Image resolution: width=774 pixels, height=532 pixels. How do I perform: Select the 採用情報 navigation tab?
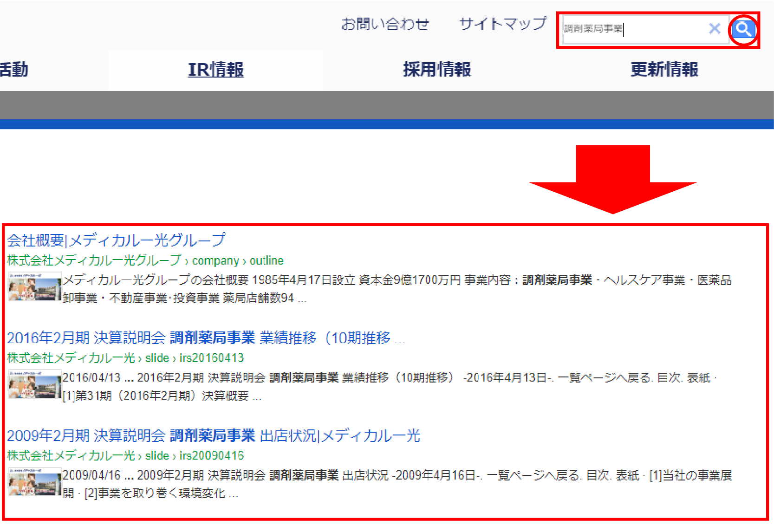click(436, 70)
